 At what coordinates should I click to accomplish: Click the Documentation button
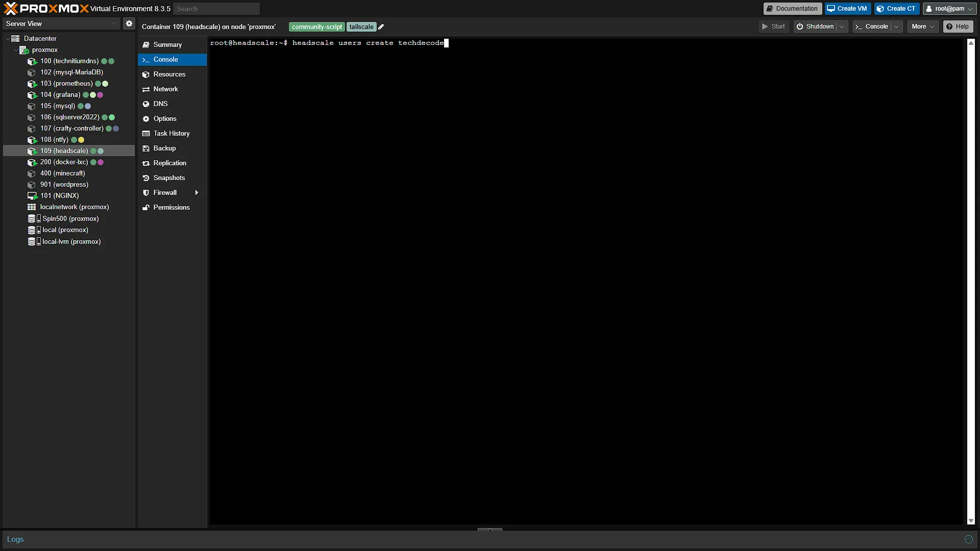[792, 9]
